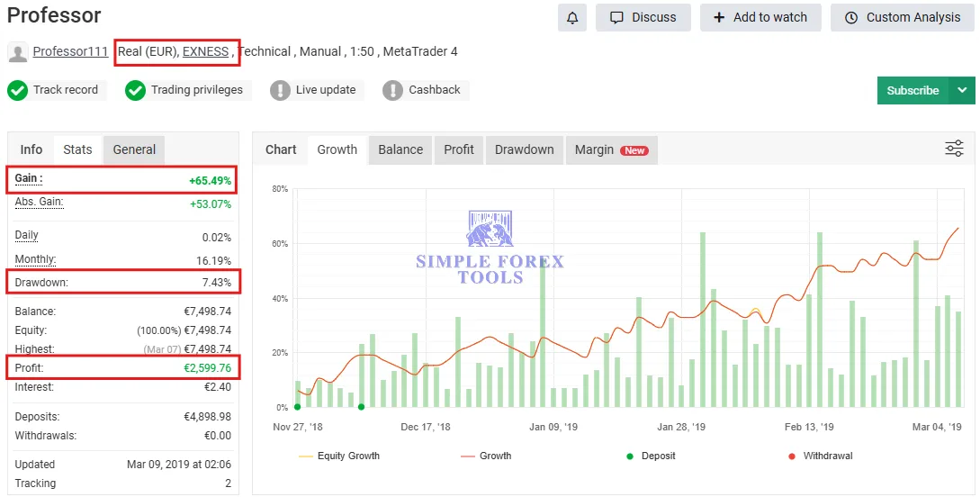Click Professor111 user avatar icon
980x497 pixels.
(18, 52)
